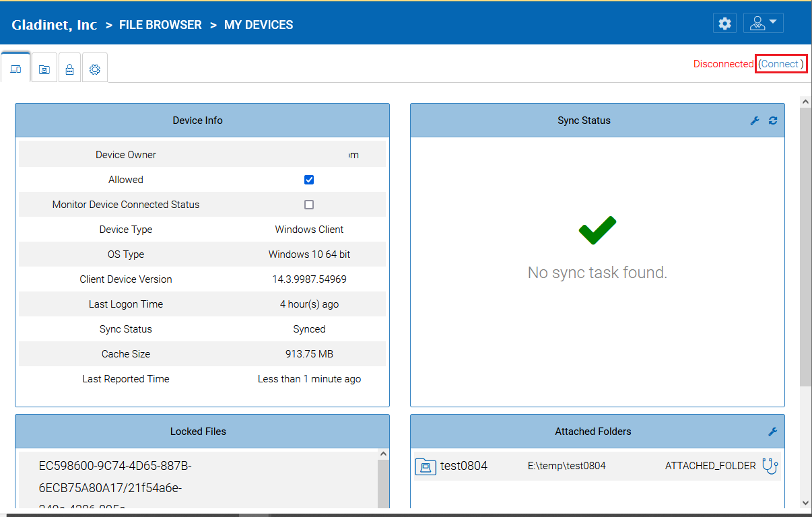
Task: Click the locked file EC598600-9C74 entry
Action: click(x=115, y=477)
